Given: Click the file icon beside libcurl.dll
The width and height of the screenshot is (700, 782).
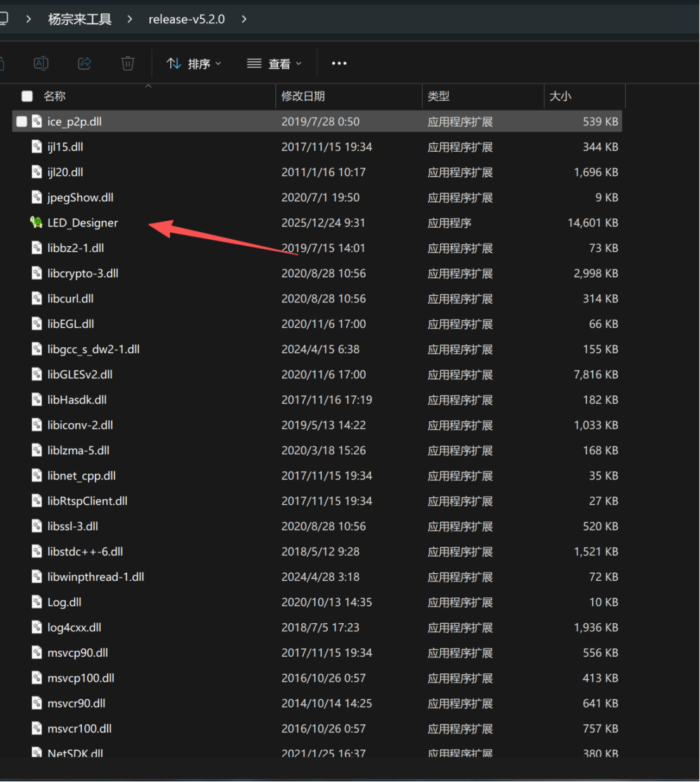Looking at the screenshot, I should [37, 299].
